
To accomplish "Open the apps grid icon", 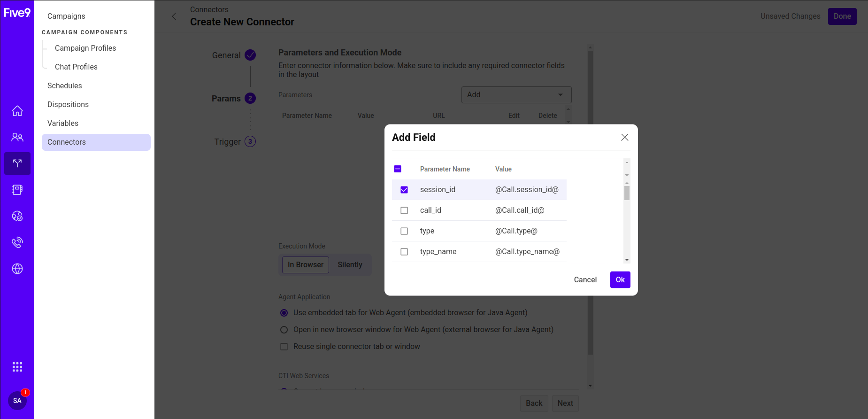I will click(x=17, y=367).
